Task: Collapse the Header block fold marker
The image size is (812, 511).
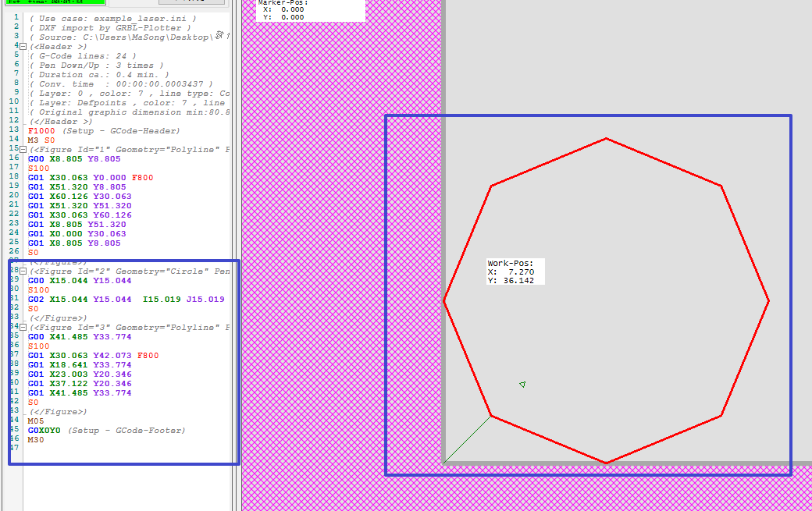Action: [23, 47]
